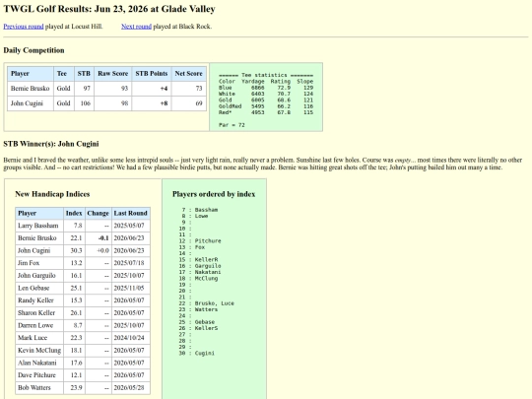The height and width of the screenshot is (399, 532).
Task: Click the GoldRed tee statistics row
Action: (266, 106)
